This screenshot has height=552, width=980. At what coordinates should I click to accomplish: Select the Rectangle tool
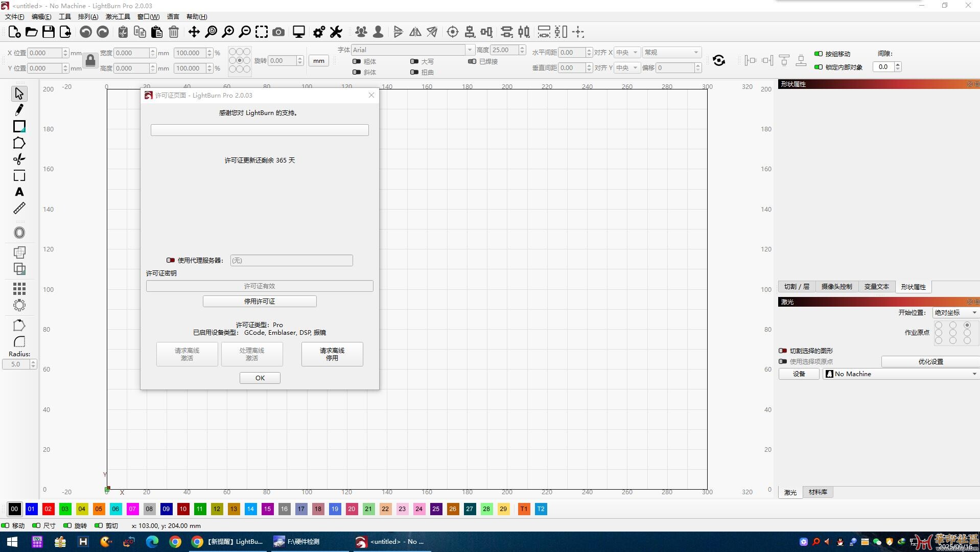pos(19,126)
